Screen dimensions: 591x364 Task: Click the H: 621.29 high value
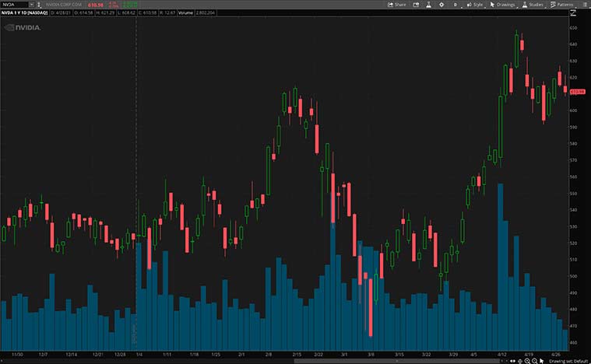(105, 12)
